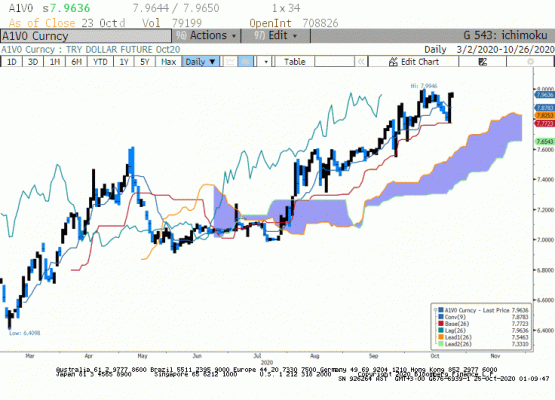Image resolution: width=555 pixels, height=400 pixels.
Task: Click the double-left collapse arrows icon
Action: click(x=361, y=62)
